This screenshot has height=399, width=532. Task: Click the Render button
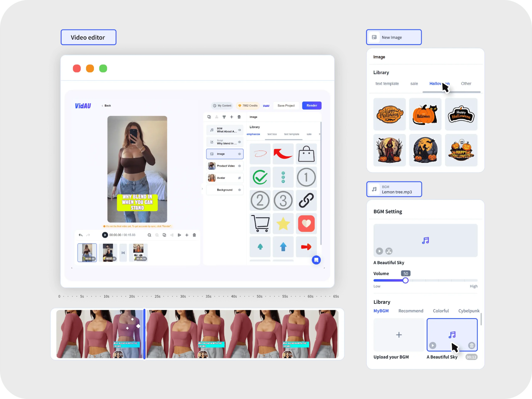point(312,105)
